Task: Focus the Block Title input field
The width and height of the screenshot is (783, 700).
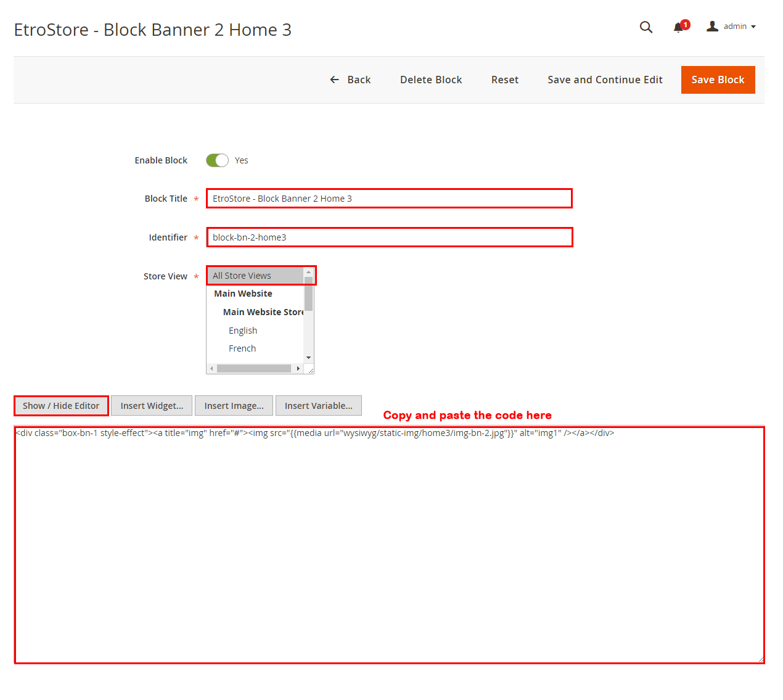Action: click(x=389, y=199)
